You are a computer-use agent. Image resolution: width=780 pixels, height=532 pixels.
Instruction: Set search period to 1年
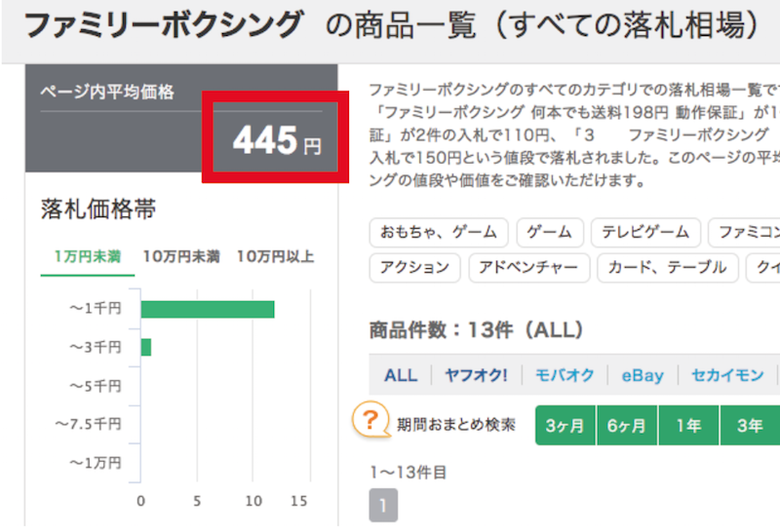pyautogui.click(x=688, y=426)
